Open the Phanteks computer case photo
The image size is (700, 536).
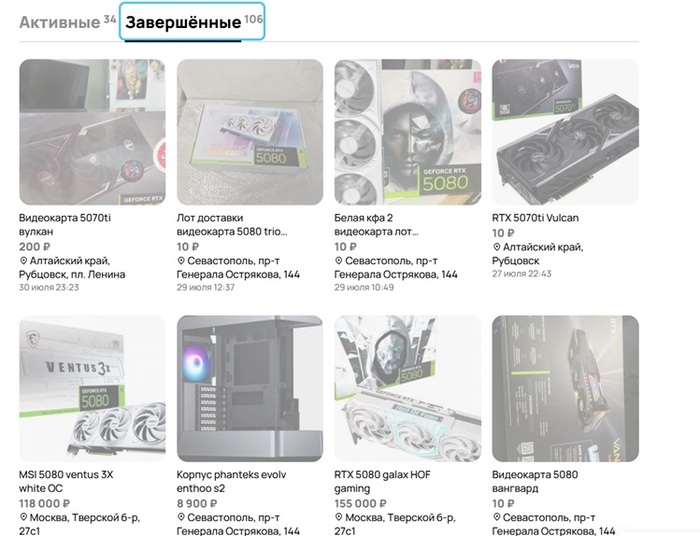(x=250, y=389)
